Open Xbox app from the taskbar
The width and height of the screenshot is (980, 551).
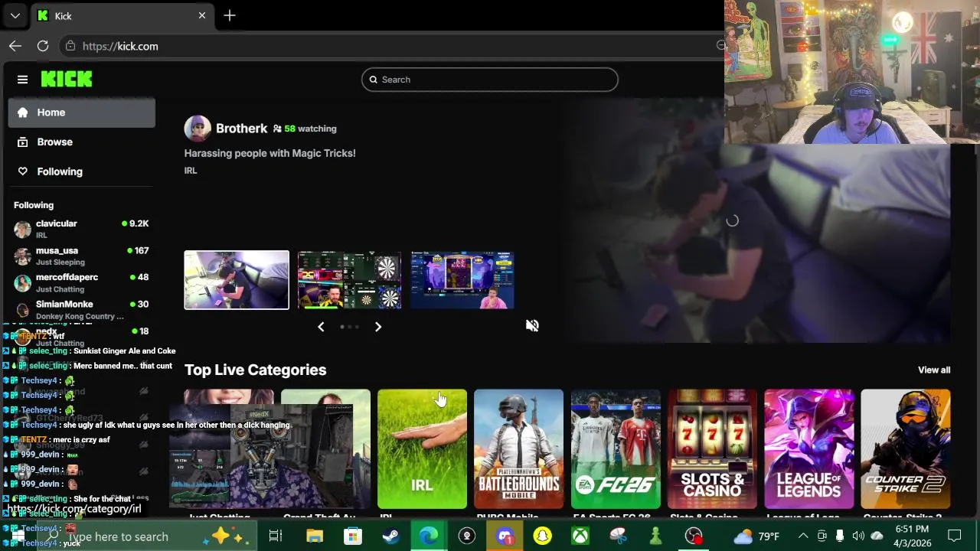[x=580, y=536]
